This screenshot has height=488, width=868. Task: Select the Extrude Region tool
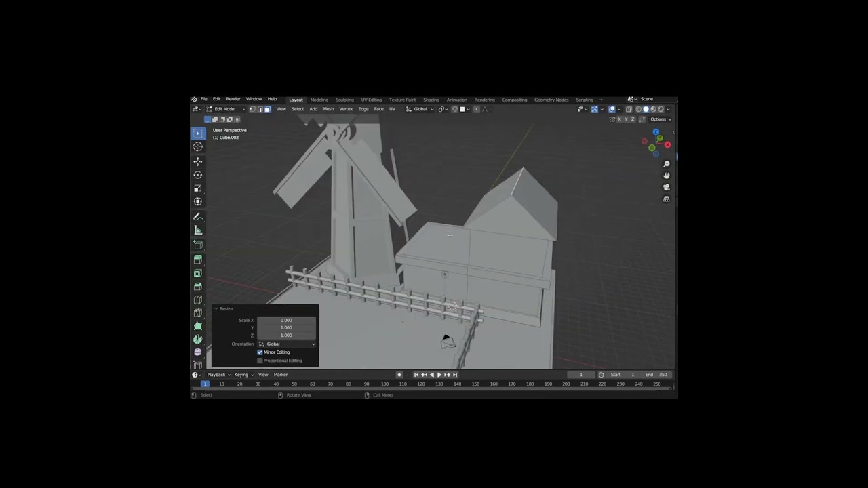pyautogui.click(x=198, y=260)
